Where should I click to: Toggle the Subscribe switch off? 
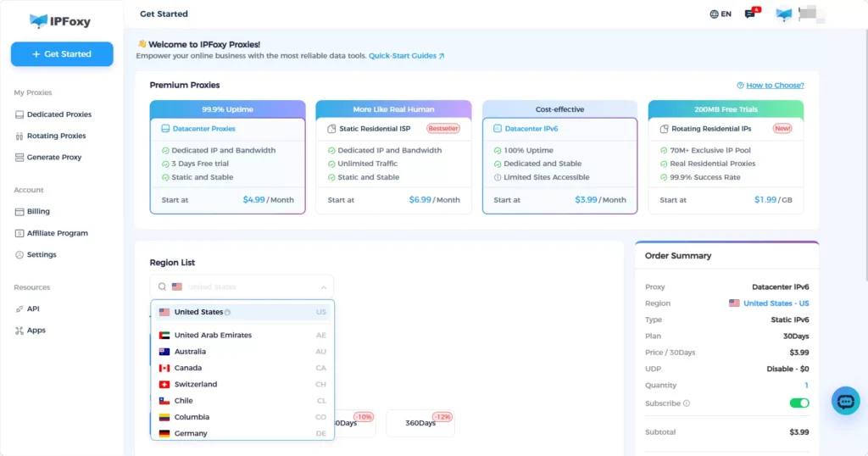[x=798, y=403]
